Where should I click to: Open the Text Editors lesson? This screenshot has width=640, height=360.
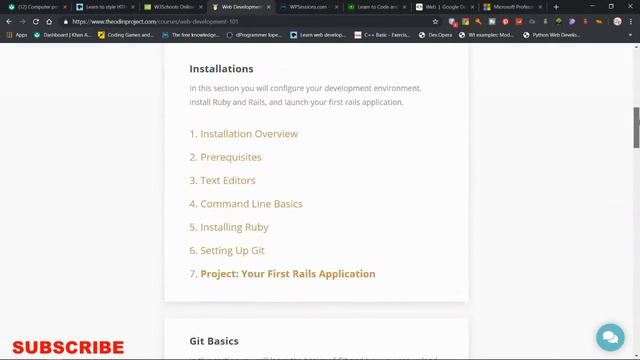[x=228, y=180]
